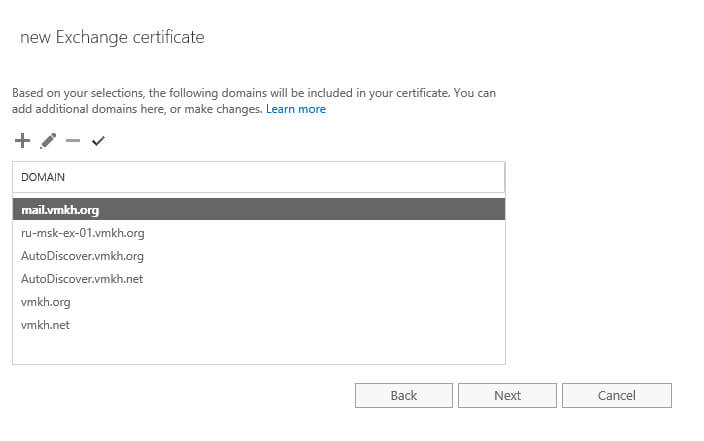704x441 pixels.
Task: Proceed with the Next button
Action: tap(507, 395)
